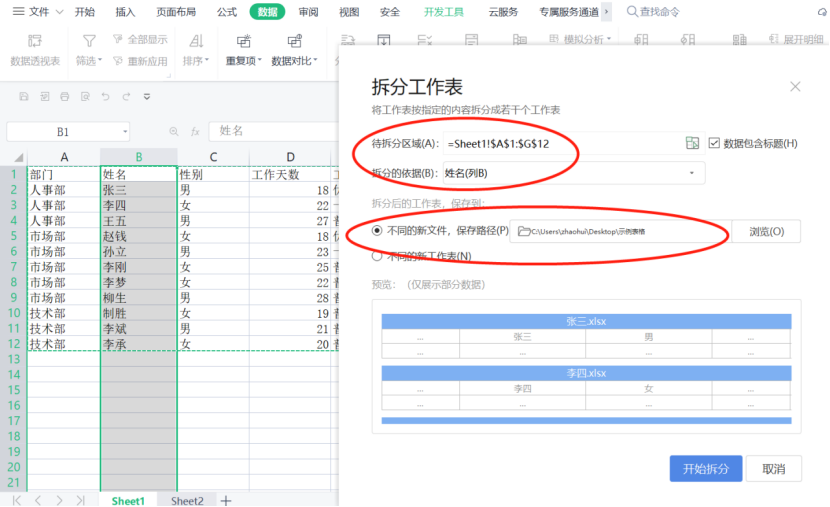Image resolution: width=830 pixels, height=507 pixels.
Task: Close the 拆分工作表 dialog
Action: pos(795,86)
